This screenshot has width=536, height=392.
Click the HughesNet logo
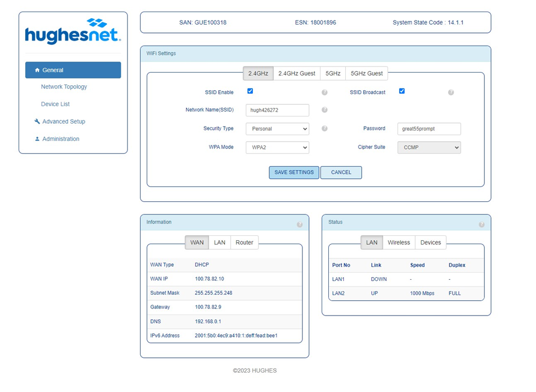coord(73,31)
